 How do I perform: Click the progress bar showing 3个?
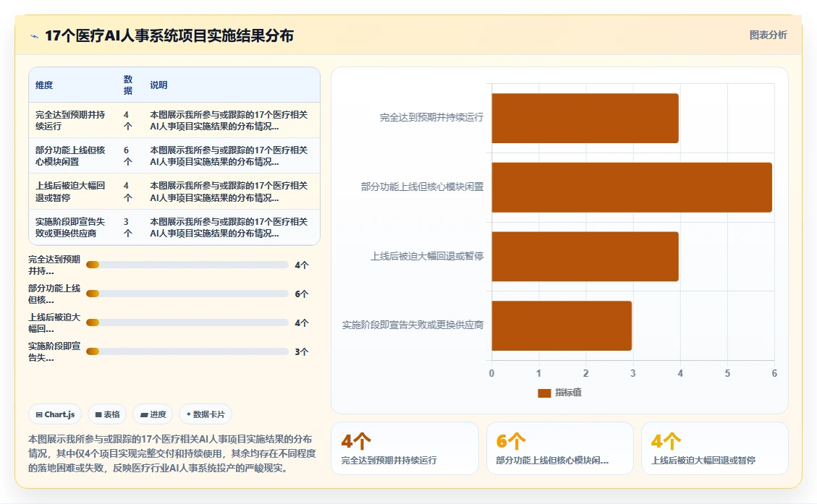pos(187,351)
